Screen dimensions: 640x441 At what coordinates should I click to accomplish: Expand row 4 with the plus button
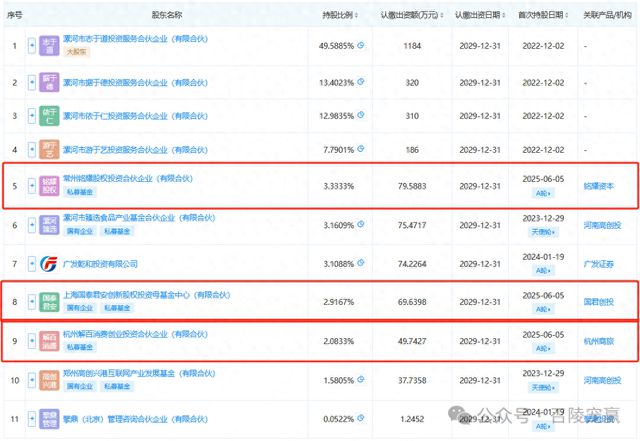(x=32, y=149)
